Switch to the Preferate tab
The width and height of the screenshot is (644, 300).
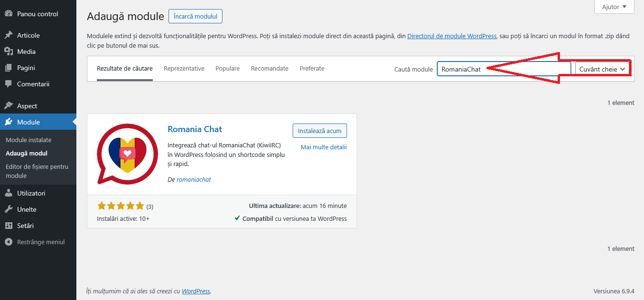coord(312,69)
